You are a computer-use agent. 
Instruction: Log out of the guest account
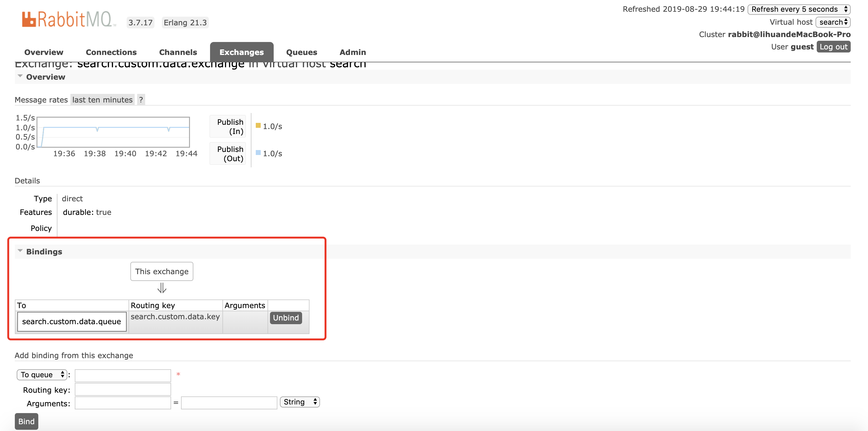tap(833, 47)
